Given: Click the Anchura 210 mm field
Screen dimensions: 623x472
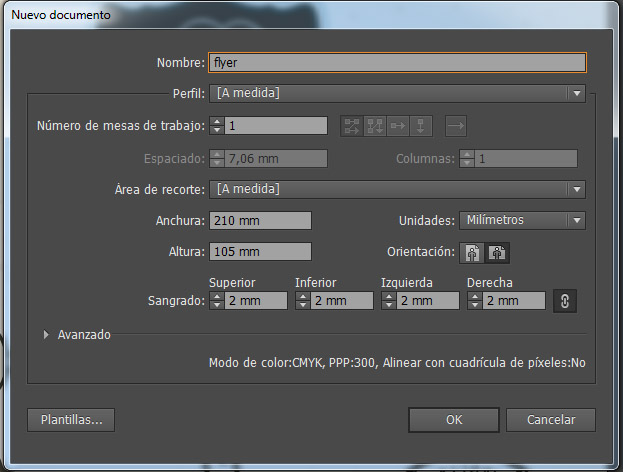Looking at the screenshot, I should click(260, 221).
